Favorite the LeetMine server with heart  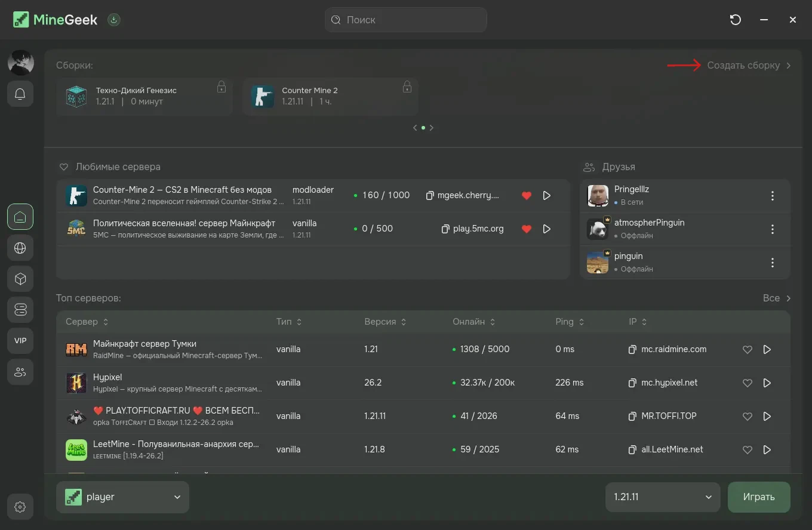[747, 449]
